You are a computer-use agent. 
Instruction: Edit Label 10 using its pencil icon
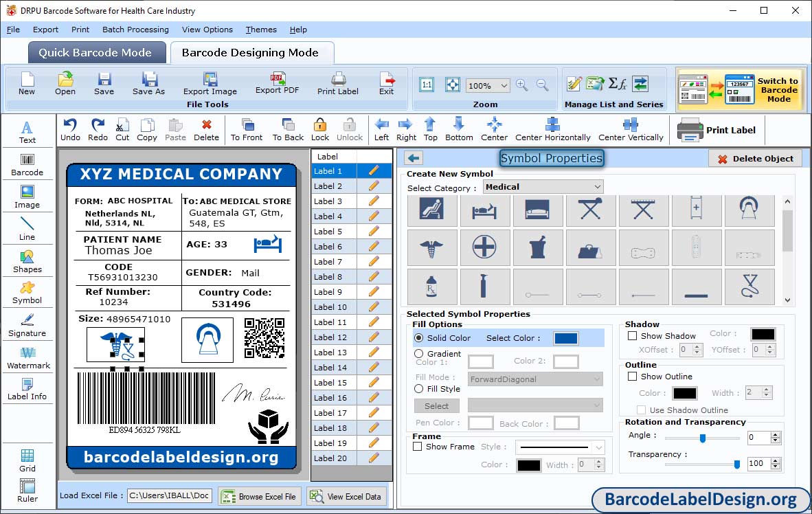tap(374, 306)
